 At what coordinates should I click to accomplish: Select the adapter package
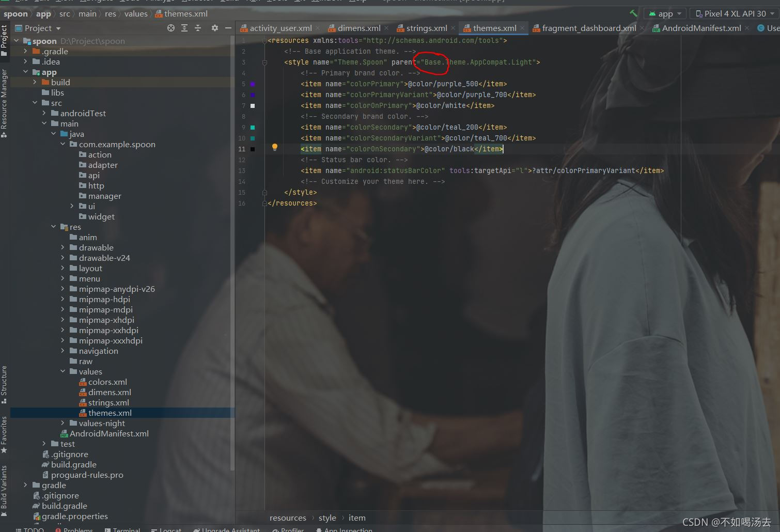click(x=98, y=165)
